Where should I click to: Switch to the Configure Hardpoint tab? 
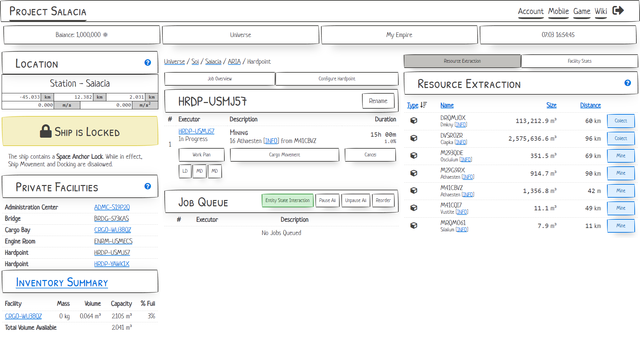337,79
